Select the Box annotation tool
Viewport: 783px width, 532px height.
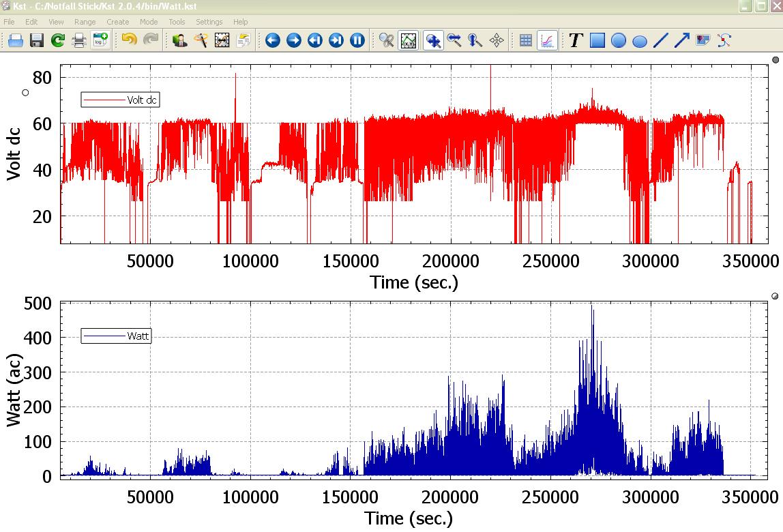tap(597, 40)
